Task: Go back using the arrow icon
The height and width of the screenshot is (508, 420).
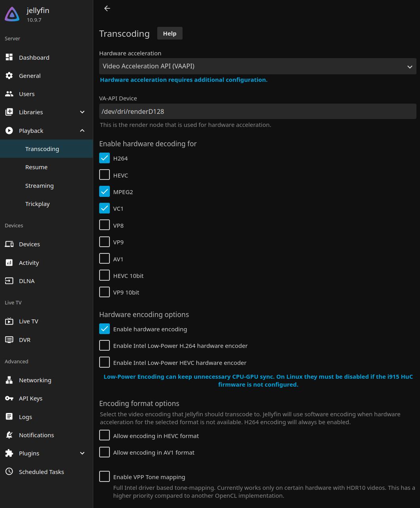Action: [x=107, y=8]
